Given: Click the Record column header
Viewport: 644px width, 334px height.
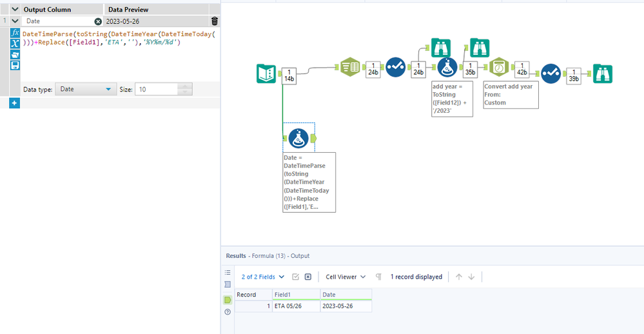Looking at the screenshot, I should click(x=253, y=295).
